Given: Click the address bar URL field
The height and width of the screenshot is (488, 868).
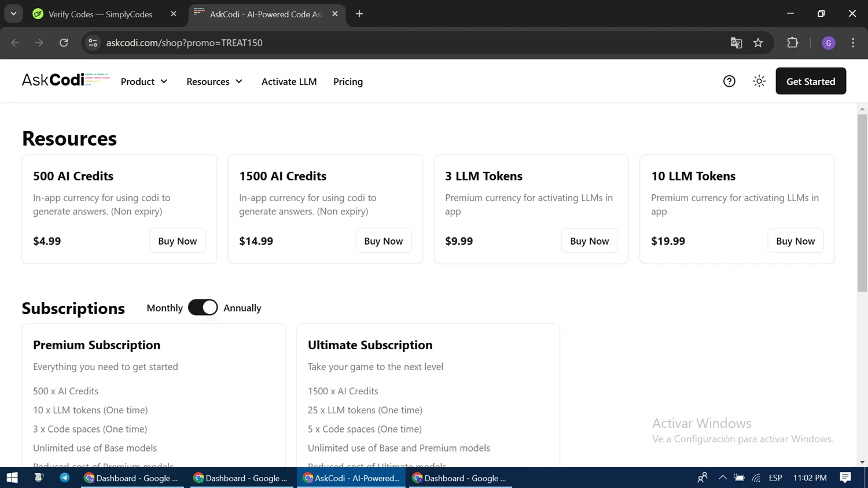Looking at the screenshot, I should (405, 43).
